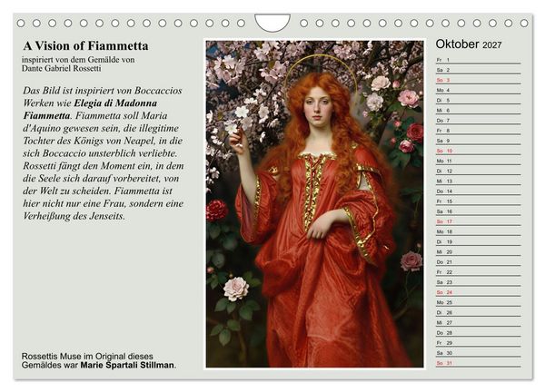
Task: Select bold text 'Elegia di Madonna'
Action: (115, 103)
